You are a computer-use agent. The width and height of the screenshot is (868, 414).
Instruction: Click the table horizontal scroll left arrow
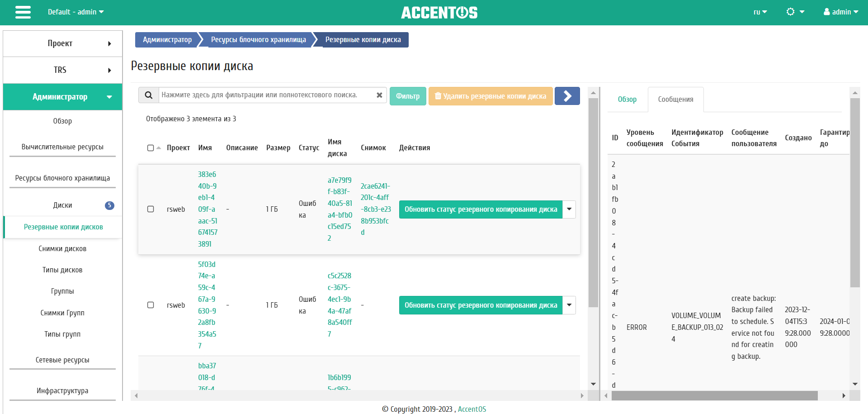[136, 396]
